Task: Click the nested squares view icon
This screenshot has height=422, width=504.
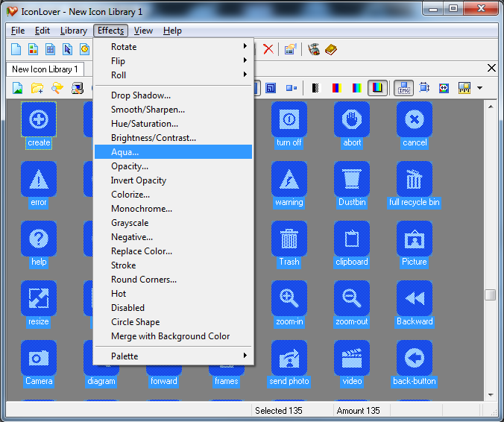Action: pyautogui.click(x=271, y=88)
